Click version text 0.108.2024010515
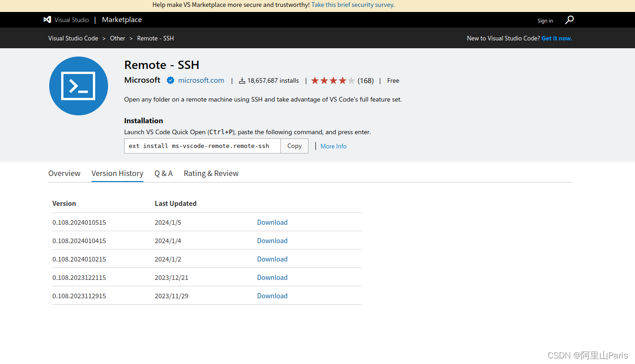Screen dimensions: 635x364 pos(79,222)
